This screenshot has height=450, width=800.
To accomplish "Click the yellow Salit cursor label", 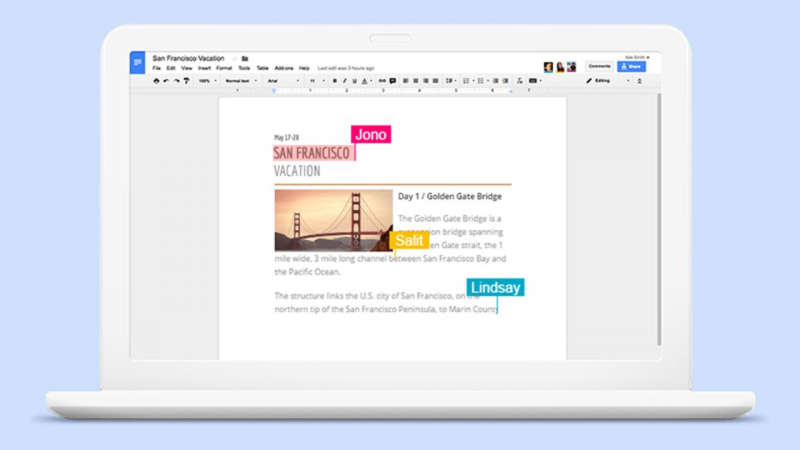I will click(409, 240).
